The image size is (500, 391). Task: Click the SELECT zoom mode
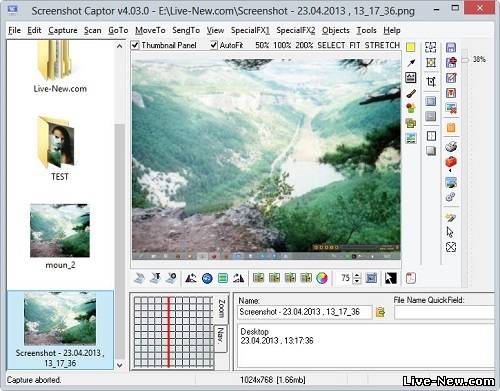point(331,45)
